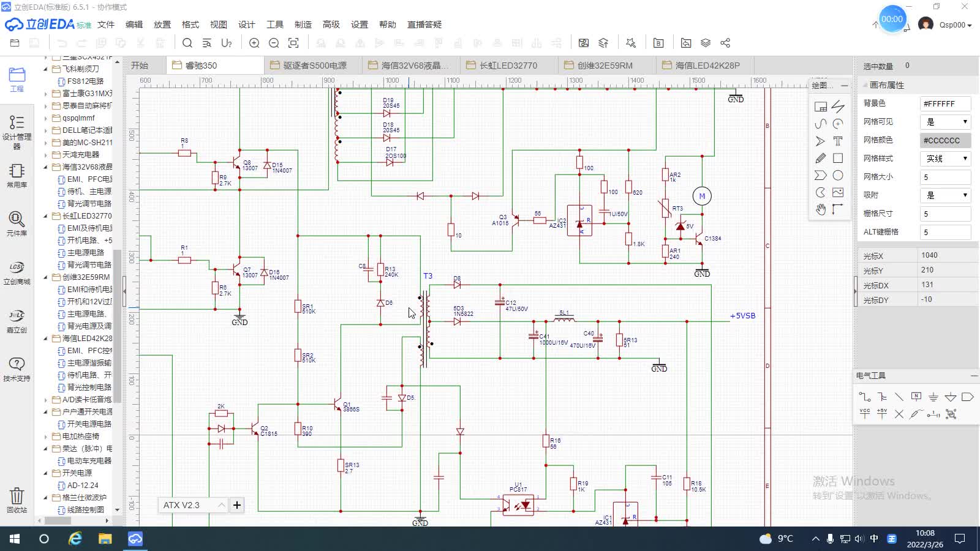Switch to the 海信LED42K28P tab
Screen dimensions: 980x551
tap(704, 65)
